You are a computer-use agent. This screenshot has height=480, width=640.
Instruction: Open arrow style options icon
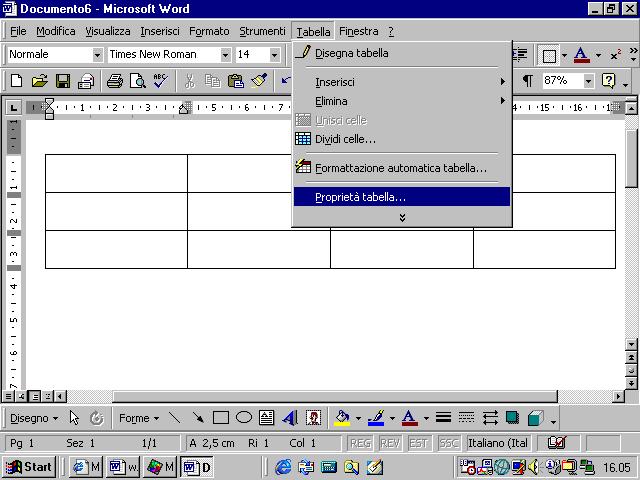490,418
